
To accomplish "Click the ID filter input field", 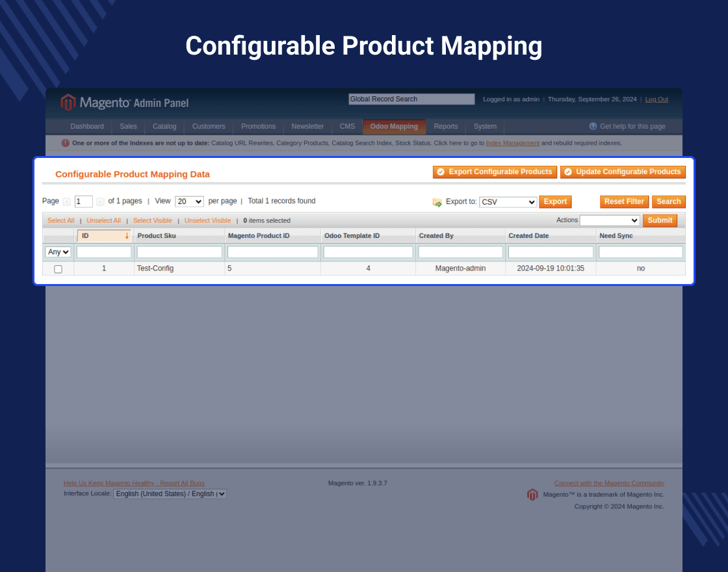I will click(x=104, y=252).
